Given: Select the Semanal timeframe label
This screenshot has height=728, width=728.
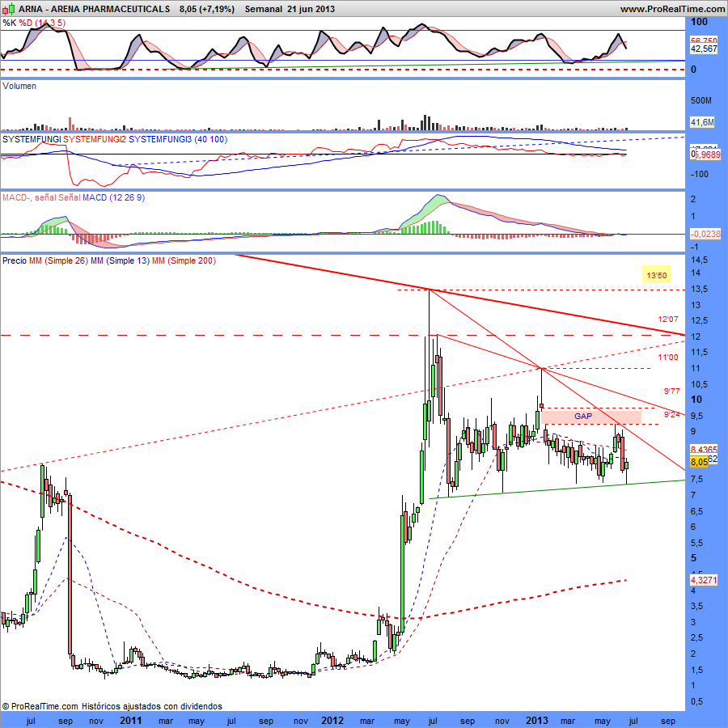Looking at the screenshot, I should [x=263, y=9].
